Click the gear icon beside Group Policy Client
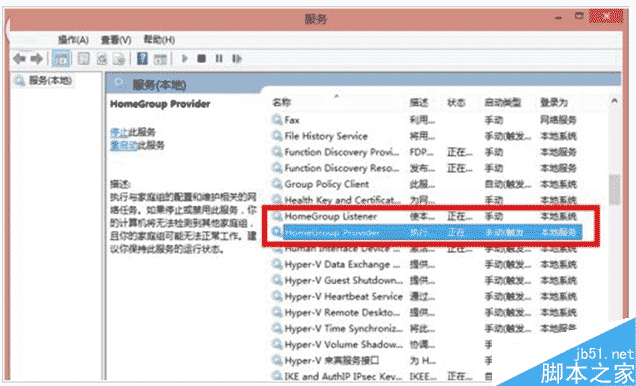This screenshot has width=636, height=386. [277, 184]
